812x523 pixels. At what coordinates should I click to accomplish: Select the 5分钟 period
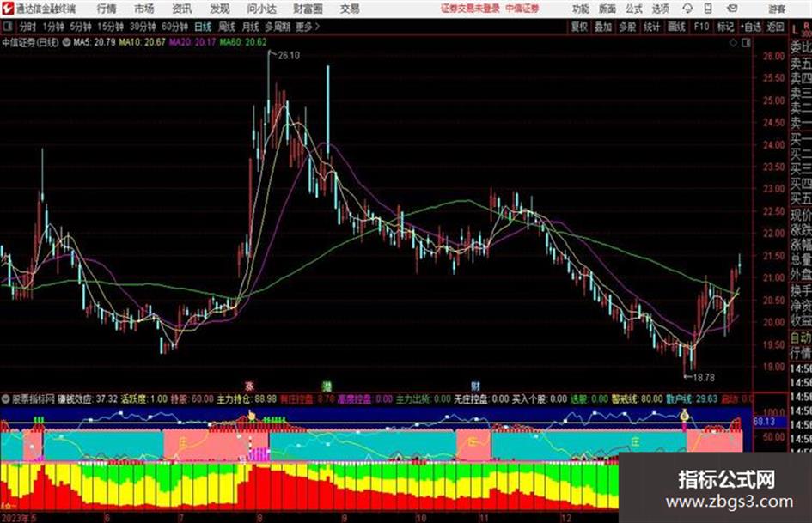point(81,27)
